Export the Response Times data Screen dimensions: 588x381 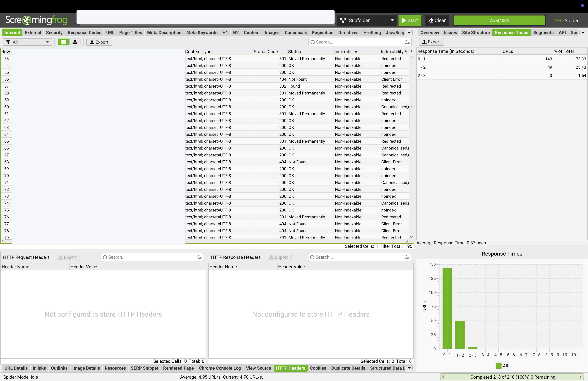tap(431, 42)
